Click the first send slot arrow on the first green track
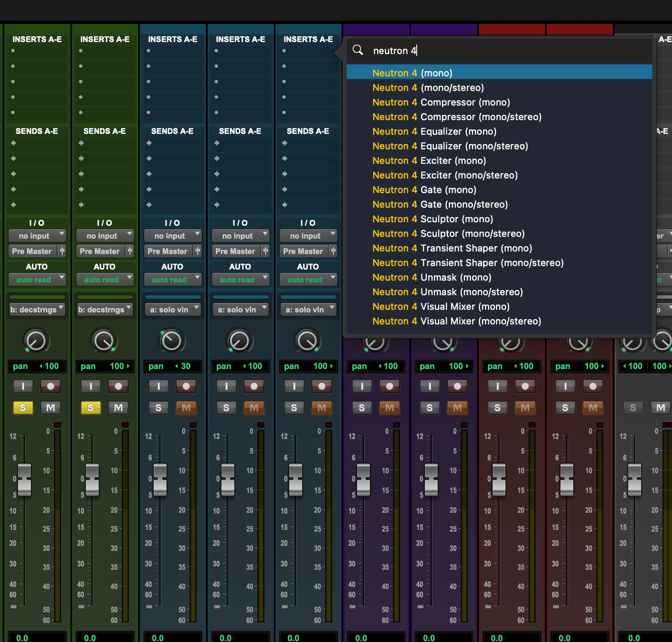 14,143
